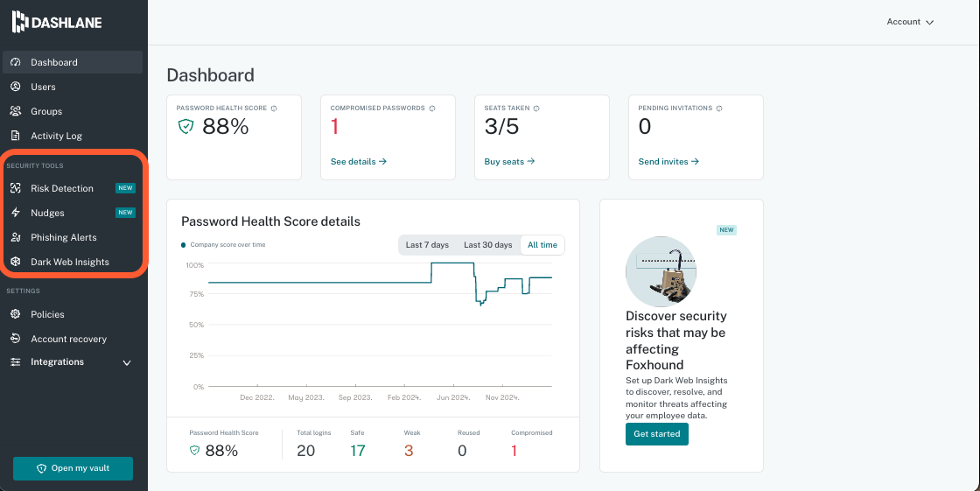Open the Nudges tool
Screen dimensions: 980x491
(x=73, y=213)
